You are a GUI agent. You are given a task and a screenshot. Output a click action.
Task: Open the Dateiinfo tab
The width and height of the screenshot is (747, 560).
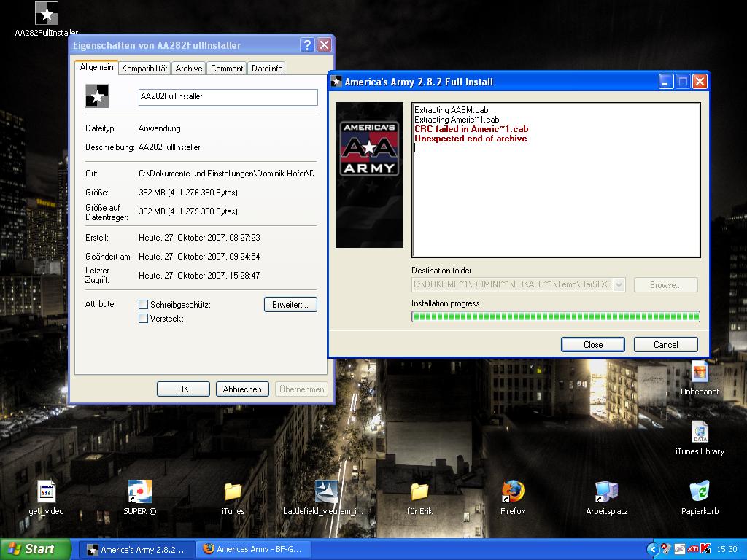click(x=267, y=69)
